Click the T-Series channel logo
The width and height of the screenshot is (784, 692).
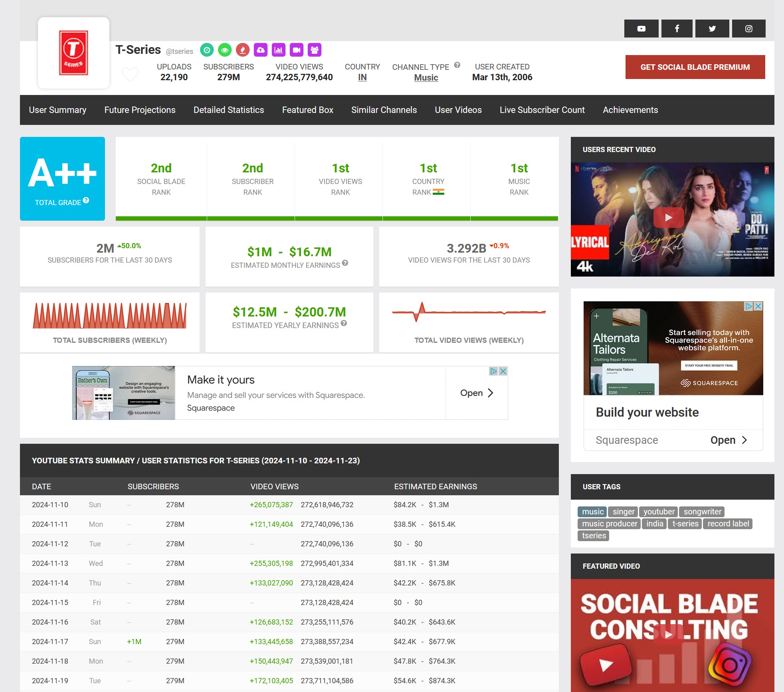pyautogui.click(x=73, y=53)
